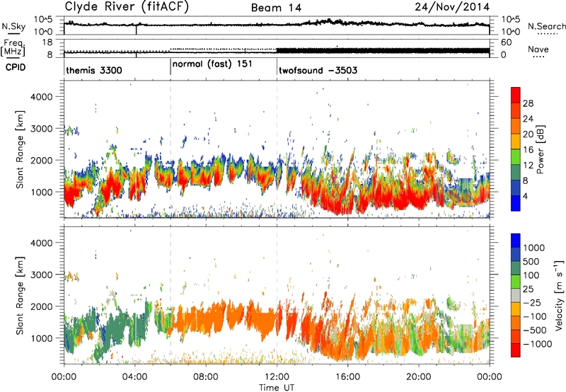This screenshot has height=392, width=566.
Task: Pick the 20 dB tick on power scale
Action: [528, 134]
